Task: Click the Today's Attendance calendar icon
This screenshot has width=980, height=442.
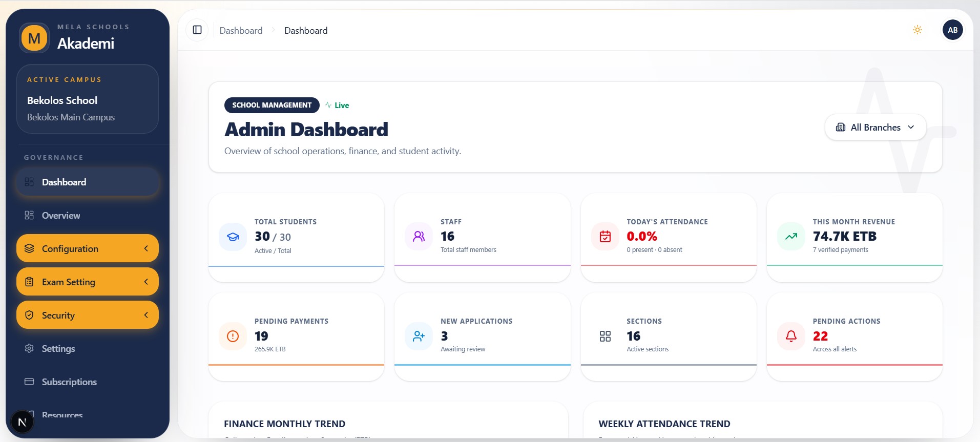Action: 605,236
